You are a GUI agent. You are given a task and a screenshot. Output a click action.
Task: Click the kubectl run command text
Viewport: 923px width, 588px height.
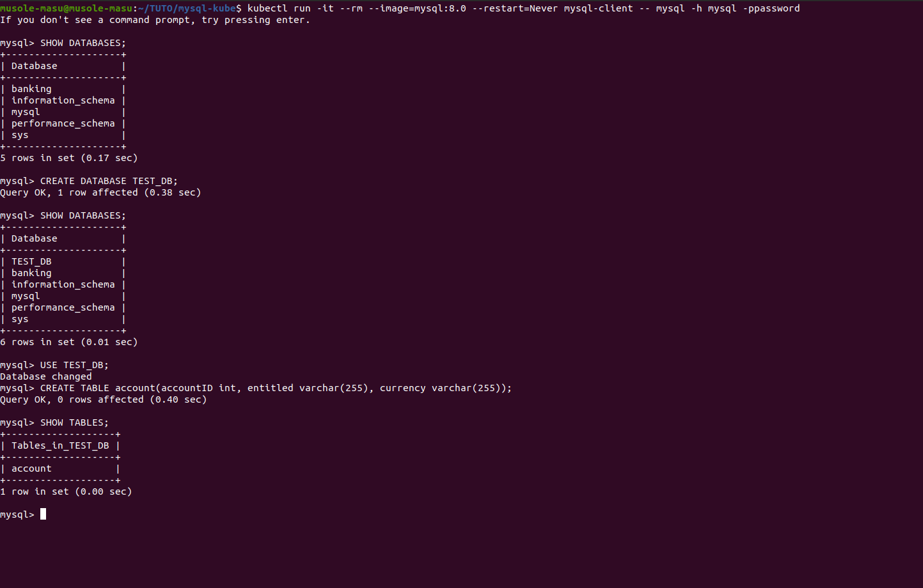coord(523,8)
